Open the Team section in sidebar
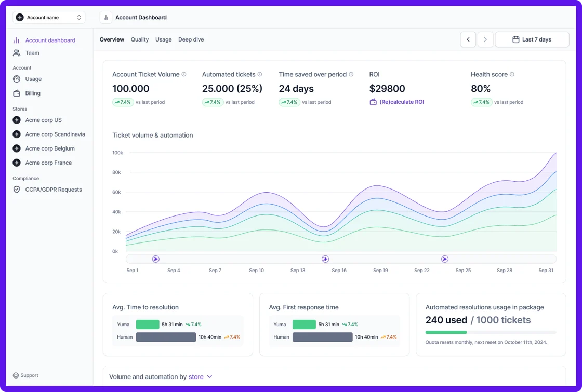This screenshot has height=392, width=582. point(32,52)
